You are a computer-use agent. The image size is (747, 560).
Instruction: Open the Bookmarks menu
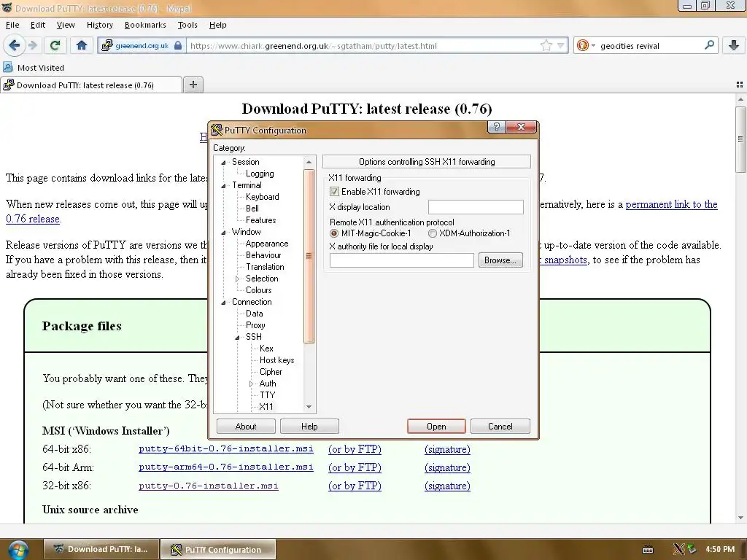(x=145, y=25)
